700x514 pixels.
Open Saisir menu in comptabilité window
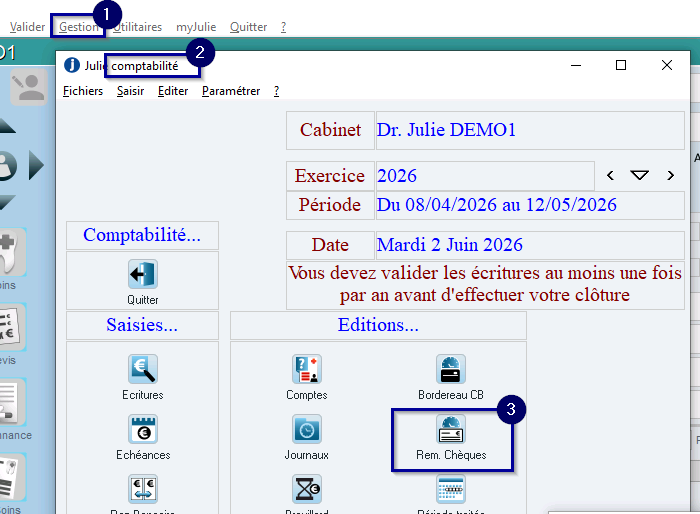130,91
